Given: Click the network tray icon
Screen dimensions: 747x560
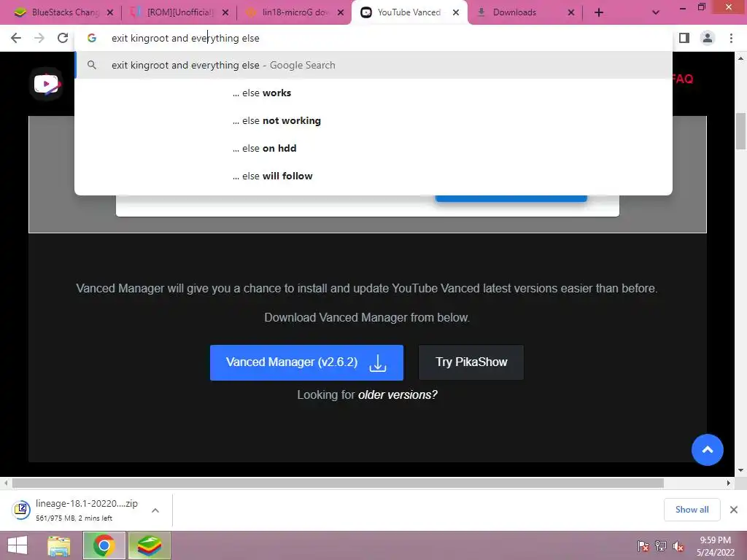Looking at the screenshot, I should point(661,546).
